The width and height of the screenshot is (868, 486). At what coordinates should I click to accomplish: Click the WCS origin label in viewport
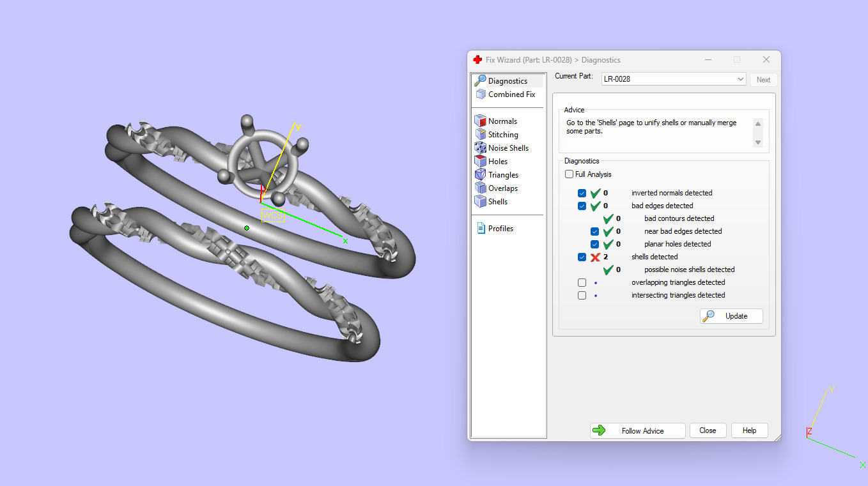[273, 215]
